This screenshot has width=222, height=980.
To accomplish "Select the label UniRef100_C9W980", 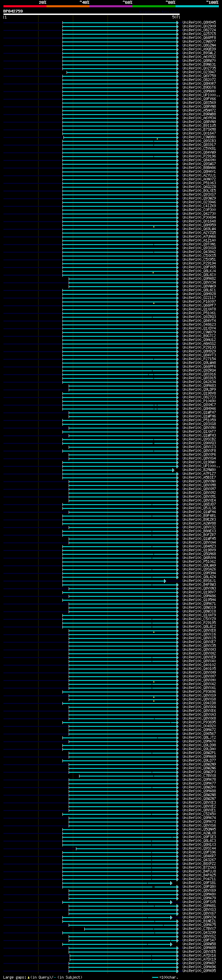I will [x=199, y=137].
